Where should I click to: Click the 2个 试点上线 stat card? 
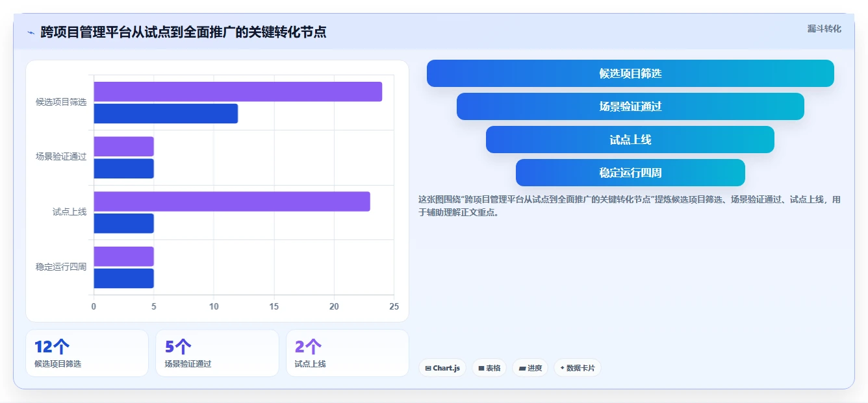[348, 353]
